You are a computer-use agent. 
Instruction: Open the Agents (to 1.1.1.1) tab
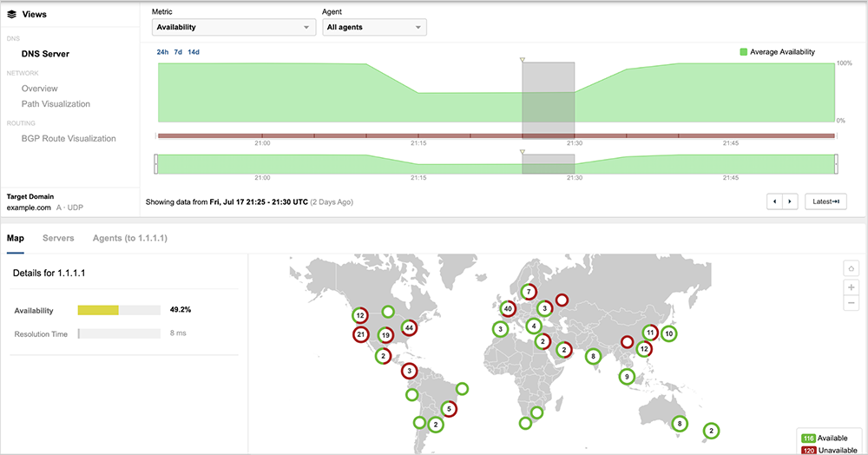[x=129, y=238]
